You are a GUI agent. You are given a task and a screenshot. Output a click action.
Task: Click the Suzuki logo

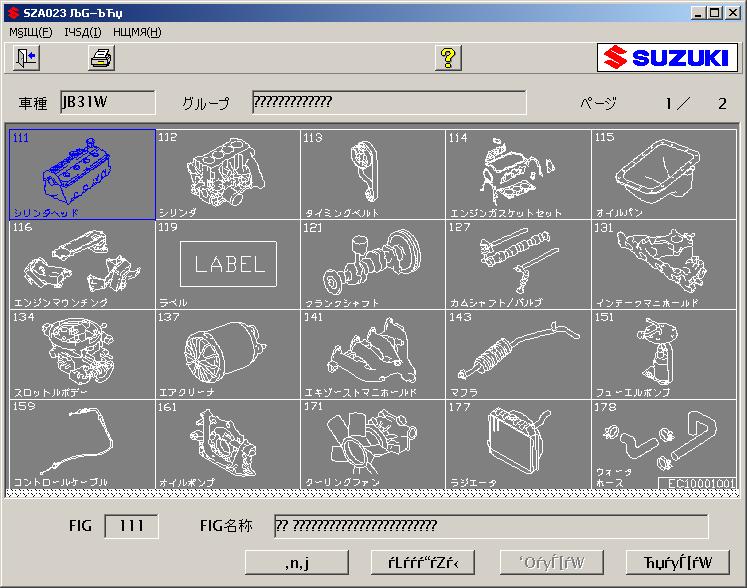pos(667,58)
